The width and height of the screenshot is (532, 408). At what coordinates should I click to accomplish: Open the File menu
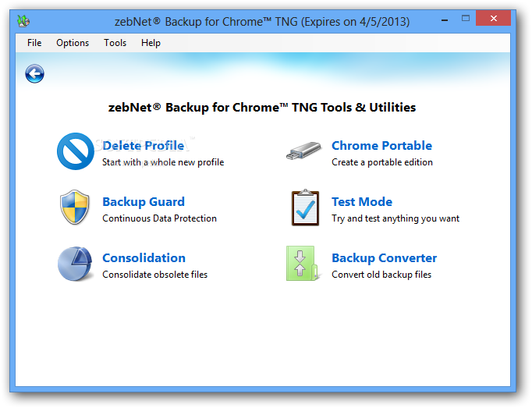click(34, 43)
